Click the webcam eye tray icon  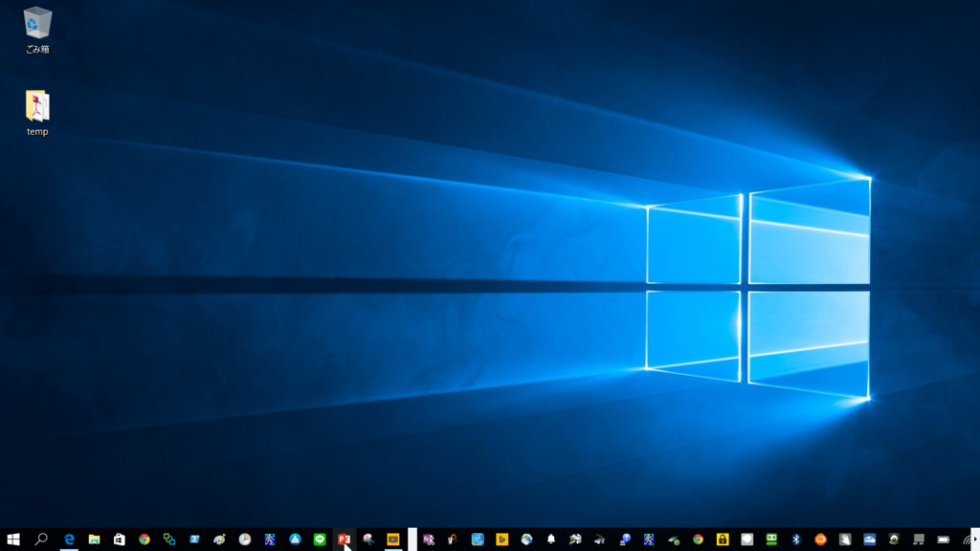pyautogui.click(x=895, y=540)
